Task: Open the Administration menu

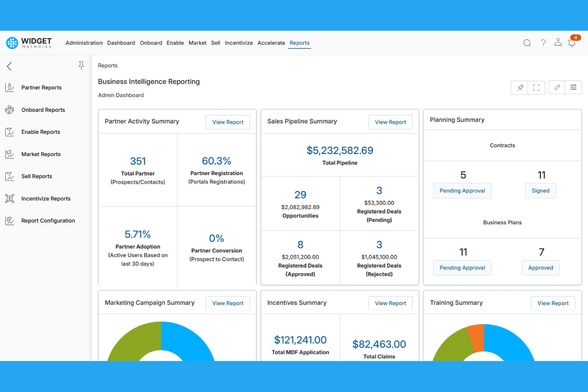Action: pyautogui.click(x=84, y=43)
